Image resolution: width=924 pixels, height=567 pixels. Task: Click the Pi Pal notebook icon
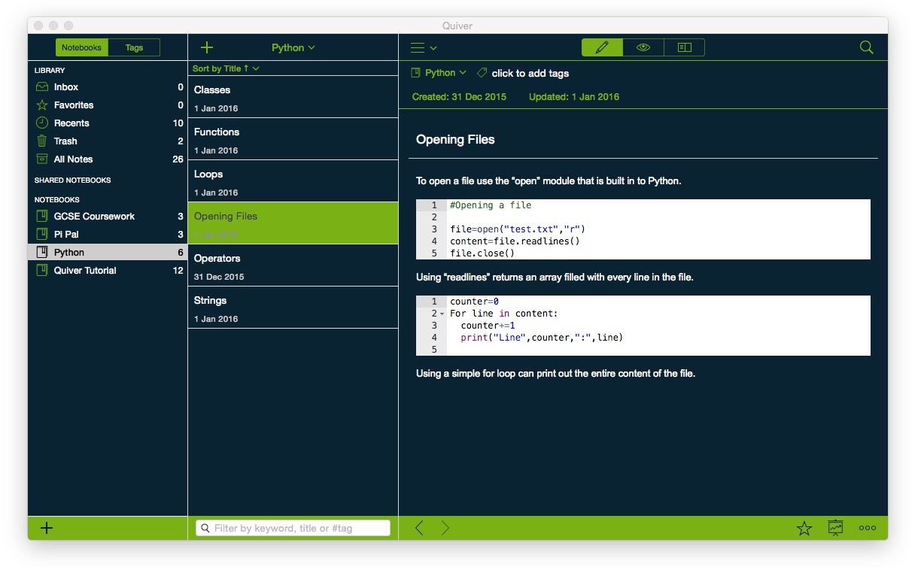[42, 235]
